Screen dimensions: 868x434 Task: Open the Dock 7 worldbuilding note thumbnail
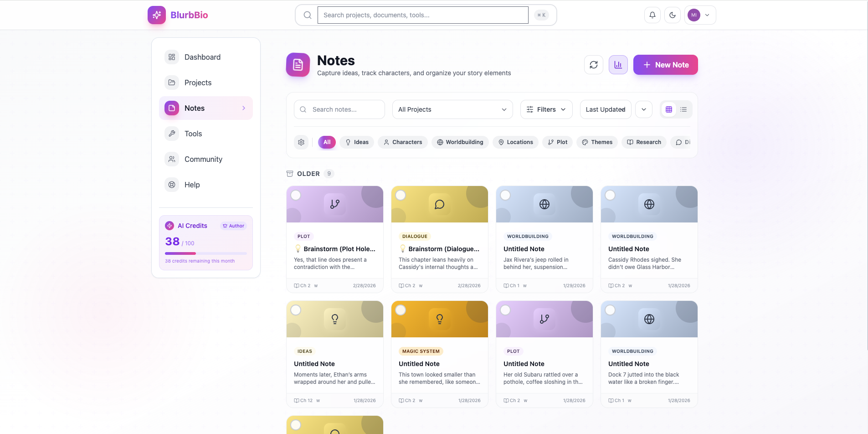click(x=649, y=319)
